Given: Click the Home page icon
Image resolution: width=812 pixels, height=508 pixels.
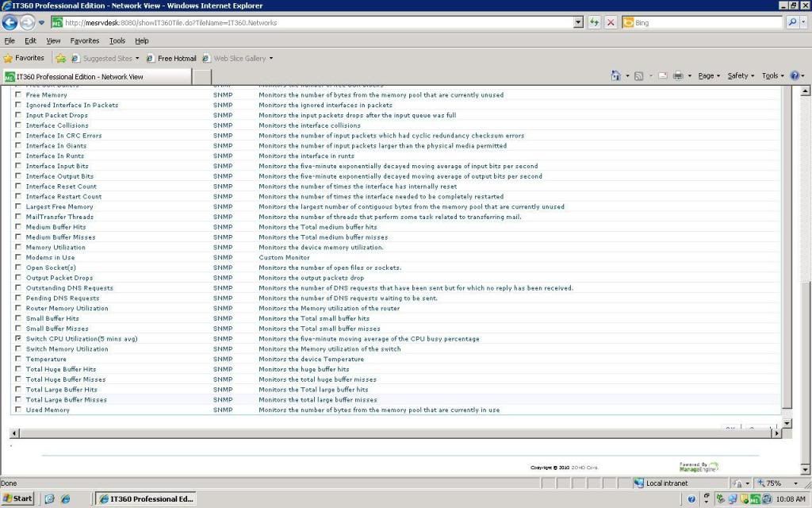Looking at the screenshot, I should (615, 75).
